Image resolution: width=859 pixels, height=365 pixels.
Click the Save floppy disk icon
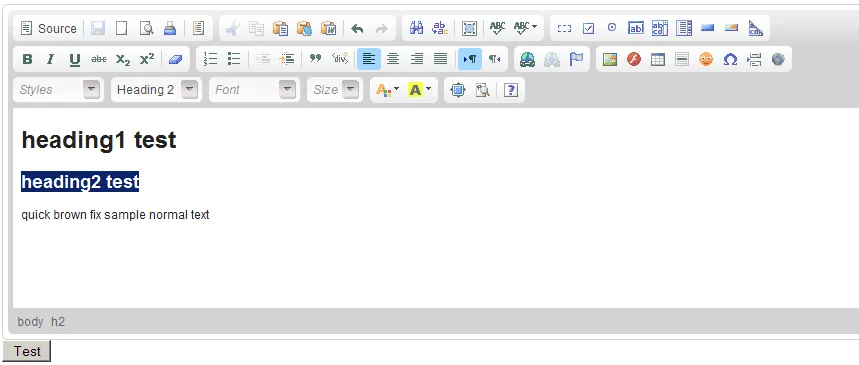(98, 28)
